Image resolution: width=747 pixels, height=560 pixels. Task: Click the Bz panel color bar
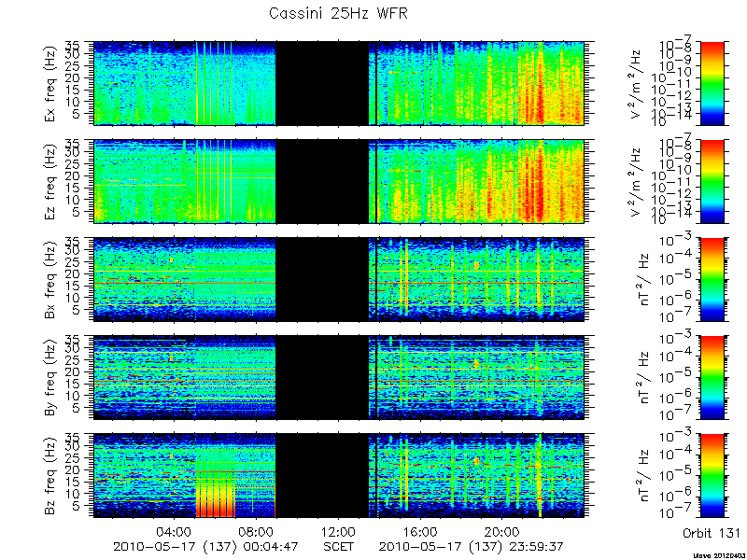click(712, 476)
